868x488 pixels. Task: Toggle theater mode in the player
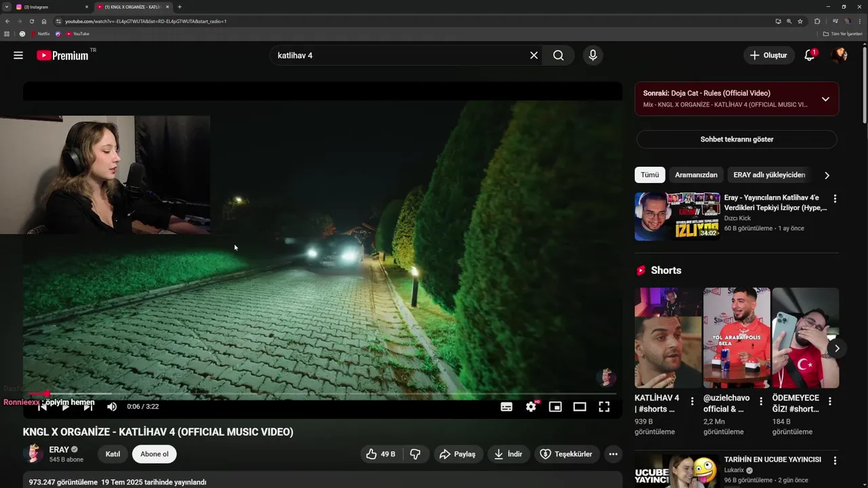(x=580, y=407)
